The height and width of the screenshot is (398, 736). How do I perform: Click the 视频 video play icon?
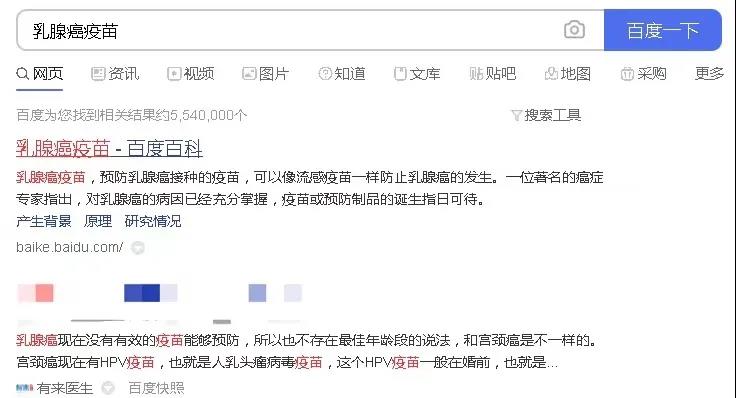tap(174, 74)
